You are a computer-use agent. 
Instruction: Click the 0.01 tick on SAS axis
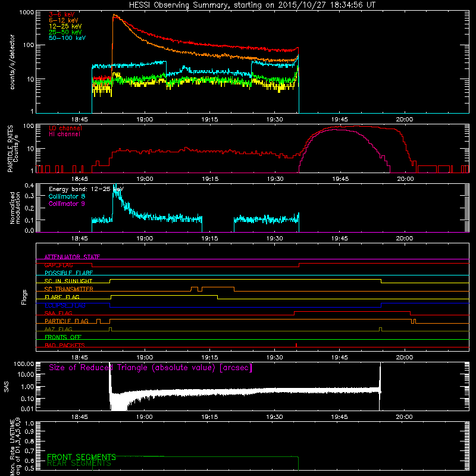coord(27,409)
